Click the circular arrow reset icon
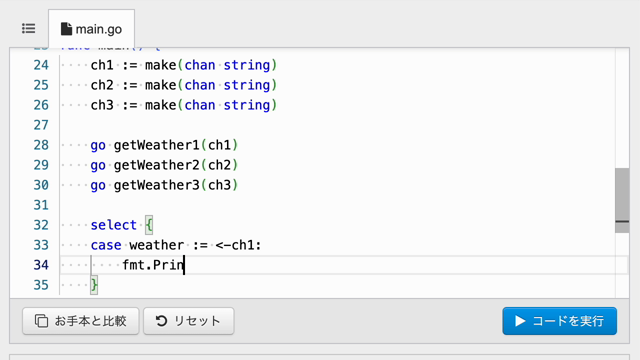This screenshot has width=640, height=360. tap(161, 321)
